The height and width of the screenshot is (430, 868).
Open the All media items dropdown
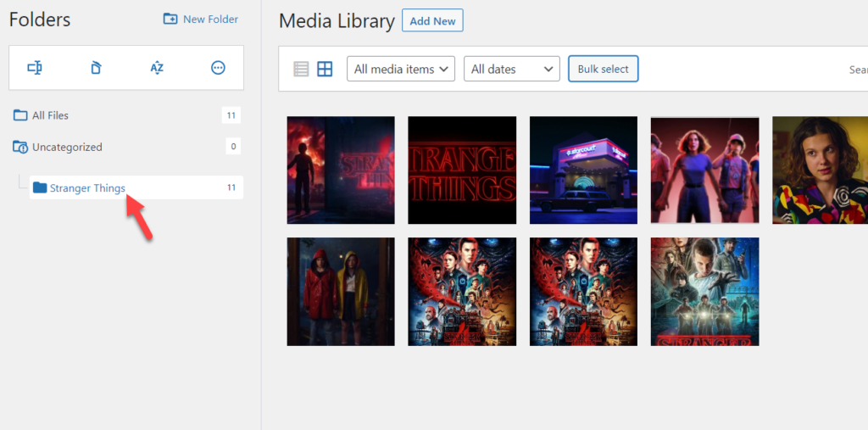401,69
